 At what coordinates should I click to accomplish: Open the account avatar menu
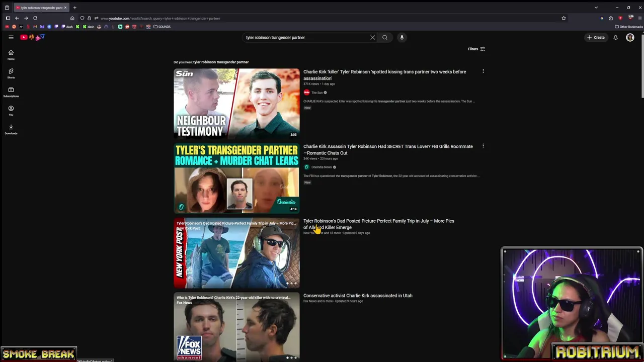tap(630, 37)
